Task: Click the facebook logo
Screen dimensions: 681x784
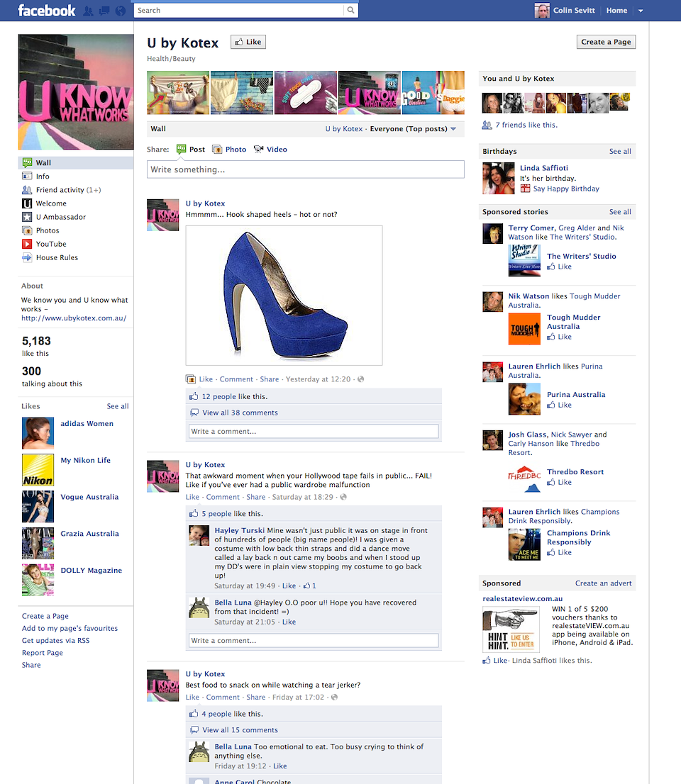Action: click(47, 10)
